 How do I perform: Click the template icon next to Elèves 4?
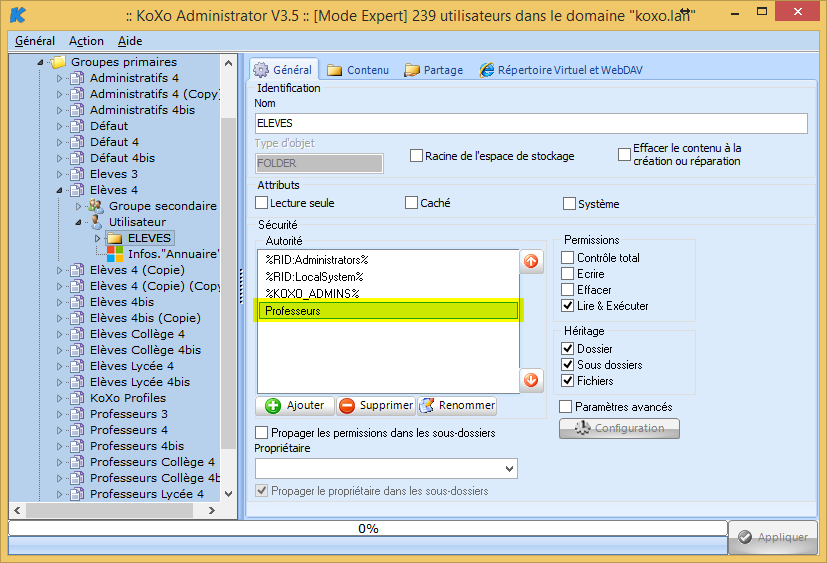(77, 190)
